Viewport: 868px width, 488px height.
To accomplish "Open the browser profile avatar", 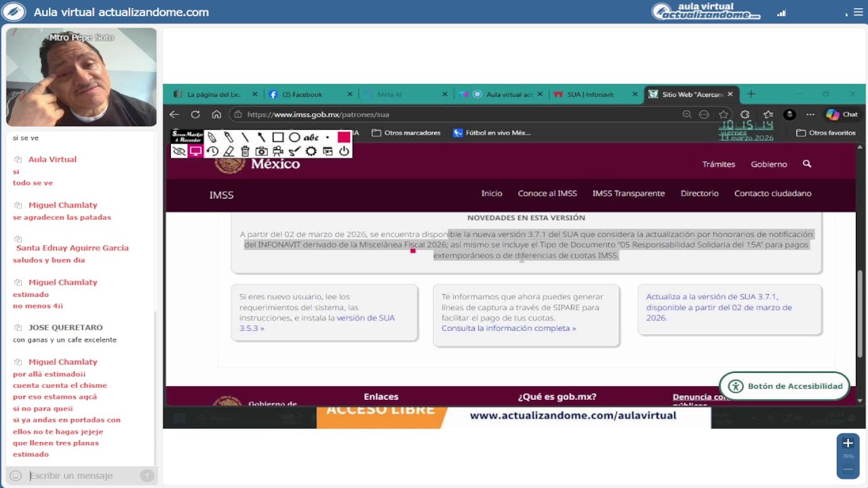I will [789, 115].
